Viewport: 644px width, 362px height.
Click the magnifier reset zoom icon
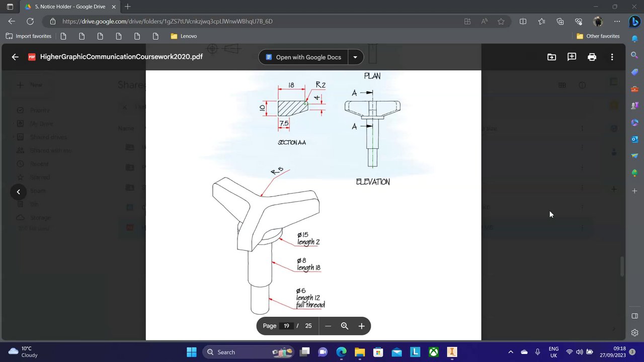point(345,326)
